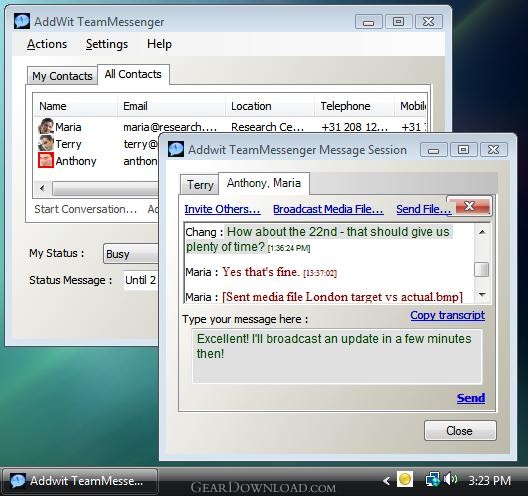The image size is (528, 496).
Task: Switch to the My Contacts tab
Action: (x=62, y=76)
